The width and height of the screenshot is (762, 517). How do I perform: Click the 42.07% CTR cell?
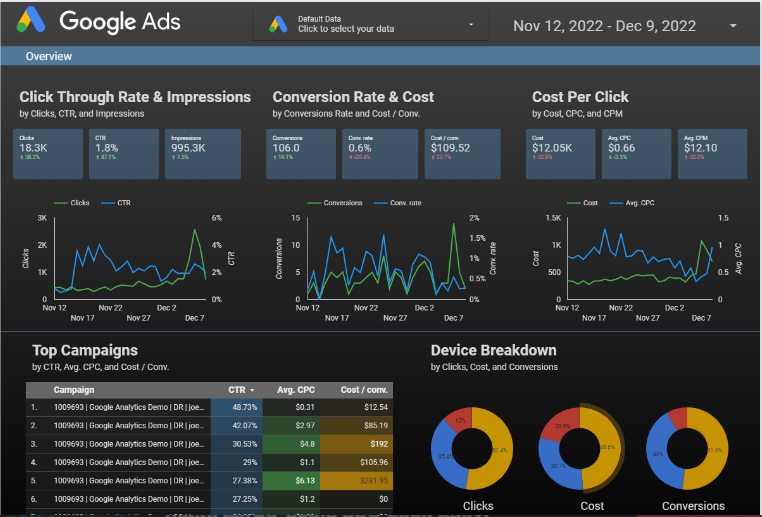(237, 426)
